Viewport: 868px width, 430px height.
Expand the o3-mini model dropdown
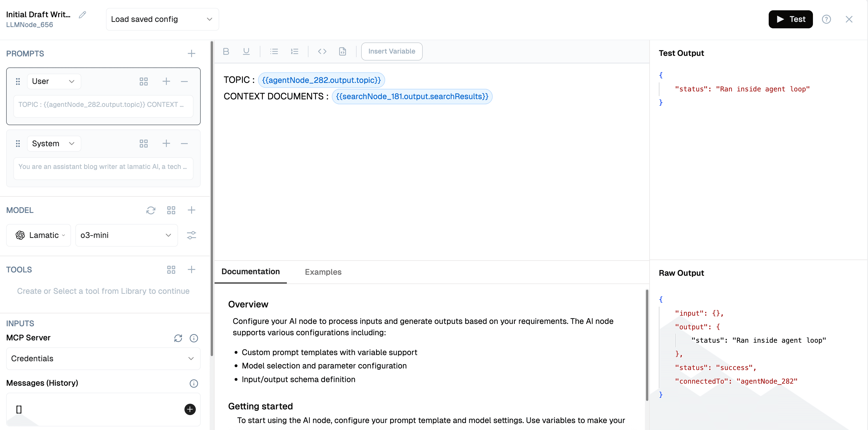tap(126, 235)
